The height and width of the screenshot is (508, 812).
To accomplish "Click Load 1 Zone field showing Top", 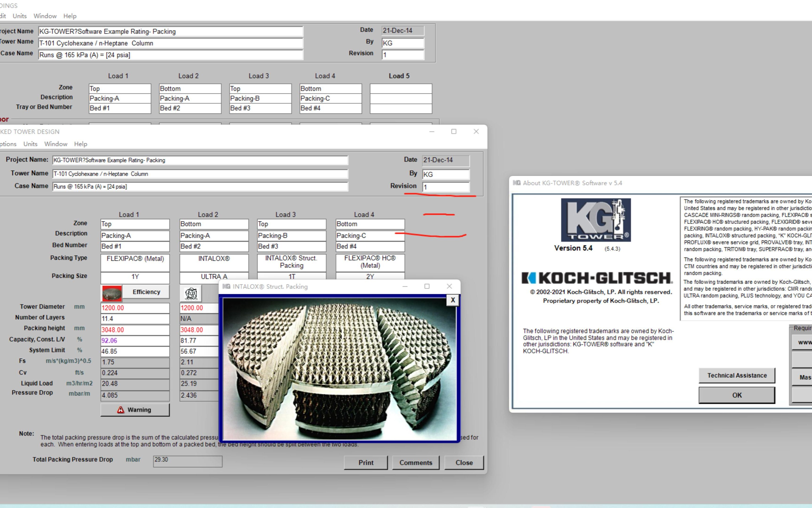I will pos(135,224).
